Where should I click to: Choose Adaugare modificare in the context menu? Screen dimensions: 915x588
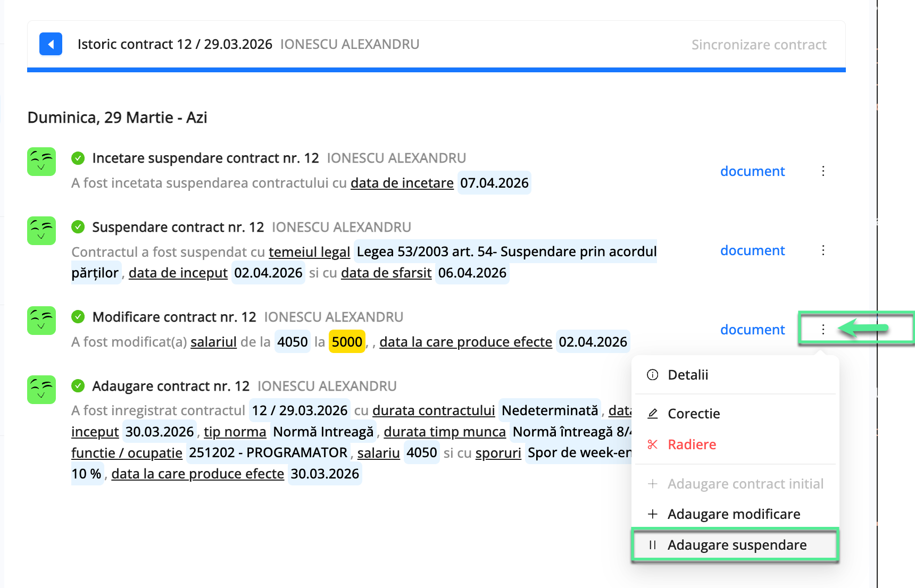[734, 514]
